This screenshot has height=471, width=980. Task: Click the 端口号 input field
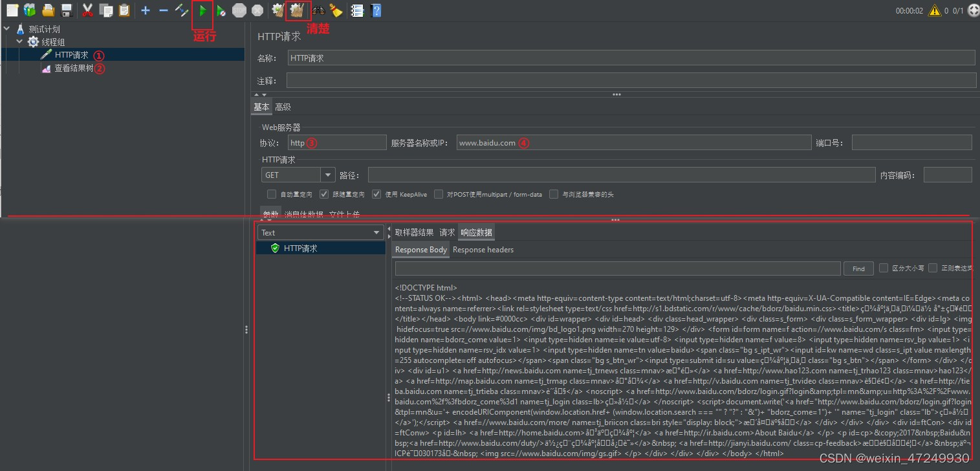(x=911, y=142)
